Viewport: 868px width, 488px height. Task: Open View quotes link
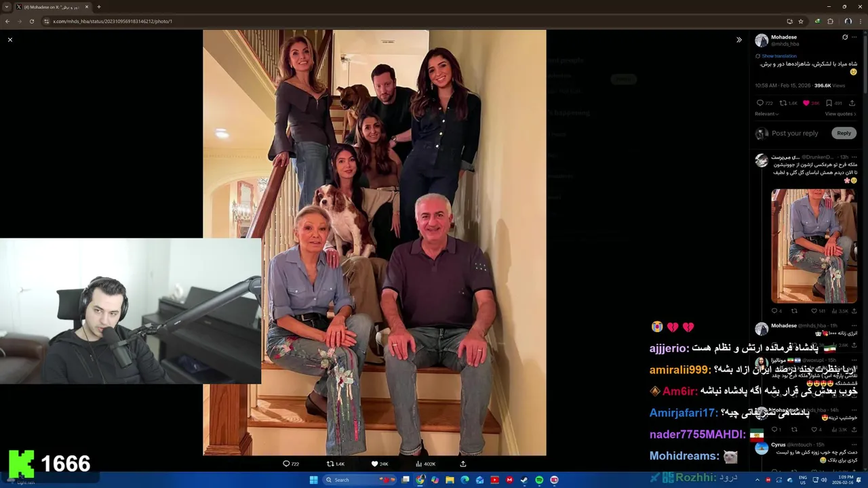tap(840, 114)
